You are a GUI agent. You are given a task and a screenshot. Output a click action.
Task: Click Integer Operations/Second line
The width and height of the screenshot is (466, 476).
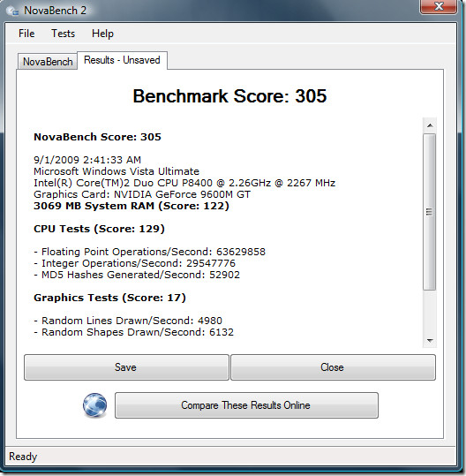135,263
